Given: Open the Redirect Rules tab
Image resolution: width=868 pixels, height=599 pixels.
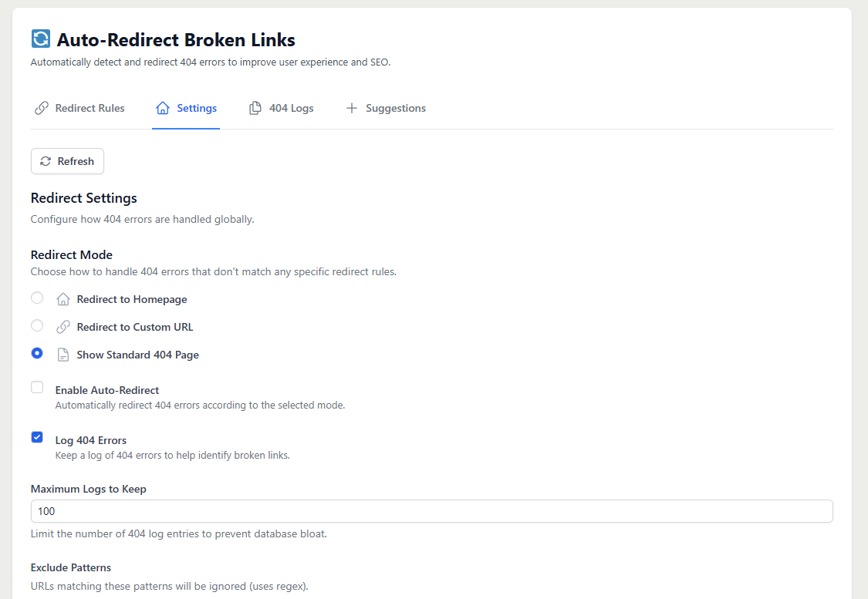Looking at the screenshot, I should coord(90,108).
